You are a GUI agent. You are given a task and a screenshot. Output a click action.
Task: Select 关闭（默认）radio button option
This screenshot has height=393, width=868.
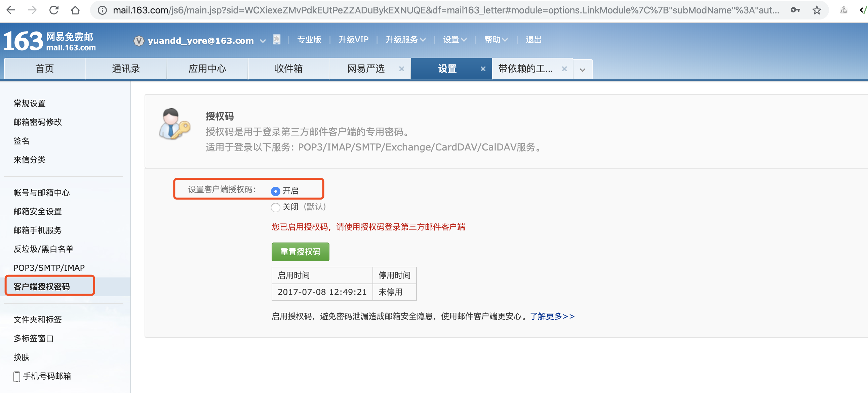click(x=275, y=207)
